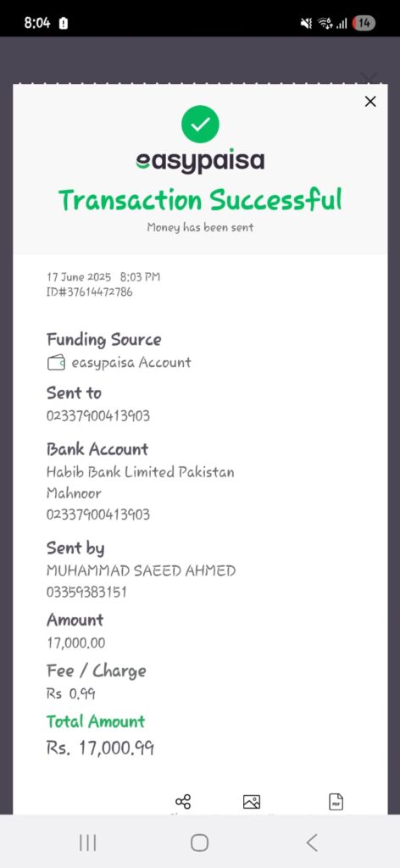
Task: Tap Habib Bank Limited Pakistan text
Action: click(x=140, y=472)
